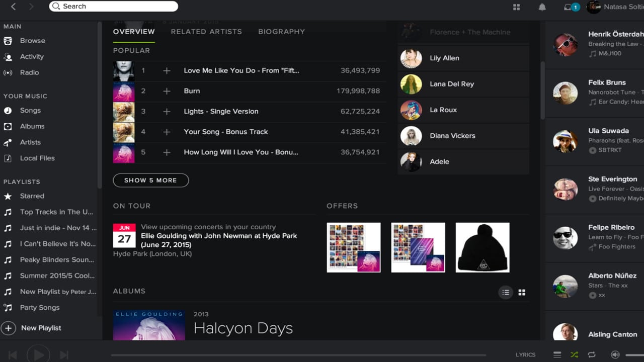Viewport: 644px width, 362px height.
Task: Switch albums to list view
Action: pyautogui.click(x=506, y=293)
